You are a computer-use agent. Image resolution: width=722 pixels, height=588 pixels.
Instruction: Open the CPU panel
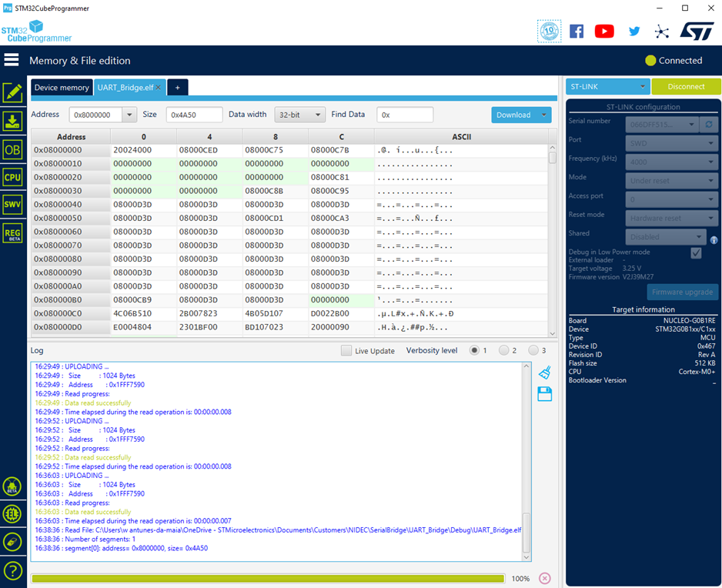tap(12, 177)
